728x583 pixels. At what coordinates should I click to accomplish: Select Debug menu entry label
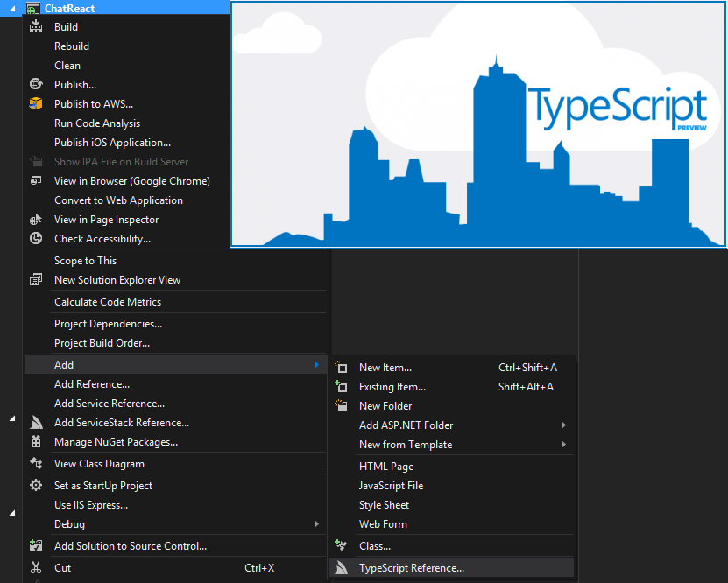[x=69, y=524]
